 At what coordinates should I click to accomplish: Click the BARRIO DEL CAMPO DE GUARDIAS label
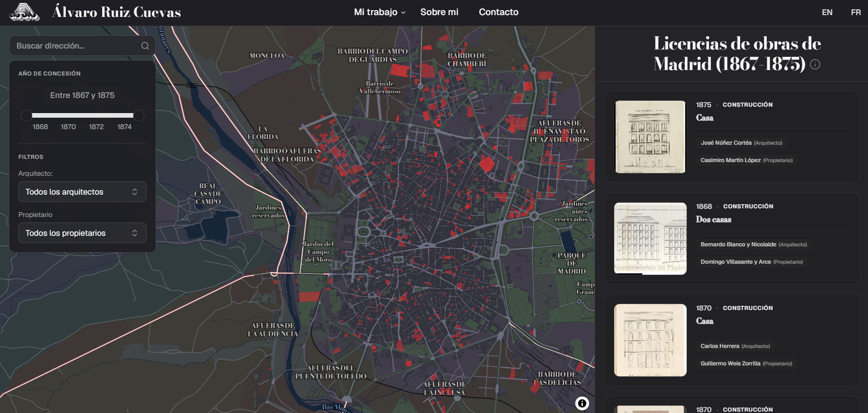[372, 55]
